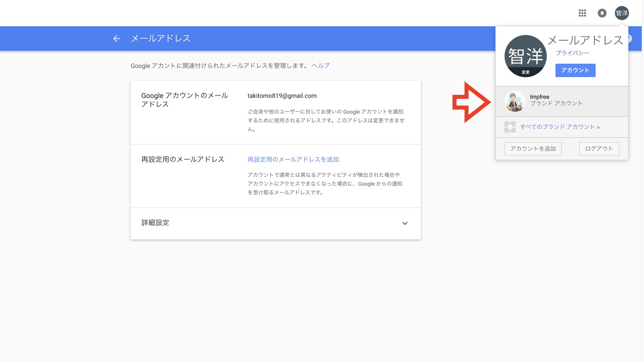Click the grid icon beside すべてのブランド アカウント
The width and height of the screenshot is (644, 362).
[510, 127]
